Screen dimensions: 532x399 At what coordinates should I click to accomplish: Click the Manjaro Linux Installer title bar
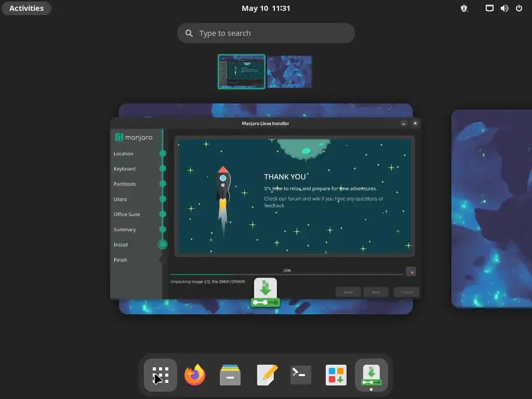(265, 124)
